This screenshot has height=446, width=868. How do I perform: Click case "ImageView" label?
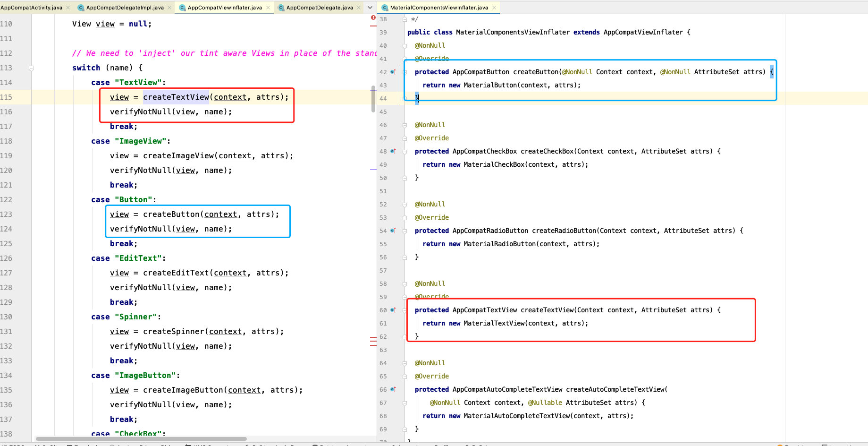[x=130, y=141]
